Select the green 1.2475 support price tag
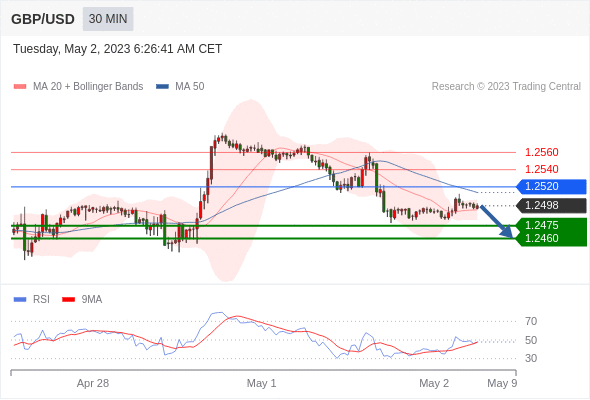590x400 pixels. 552,225
